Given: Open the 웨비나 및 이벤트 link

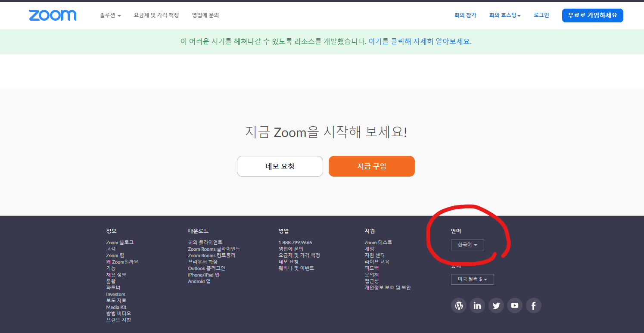Looking at the screenshot, I should pyautogui.click(x=296, y=268).
